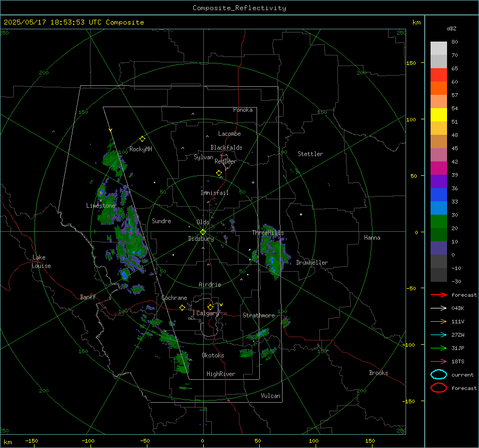This screenshot has height=448, width=479.
Task: Select the Limestone label
Action: point(101,206)
